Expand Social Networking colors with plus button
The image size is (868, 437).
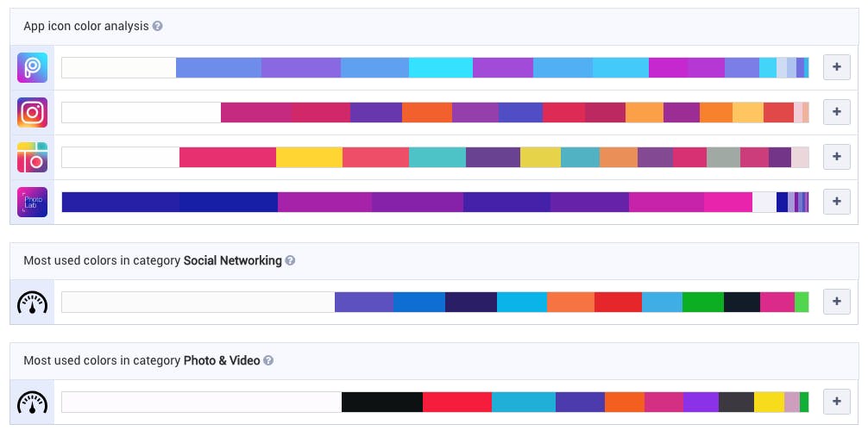(x=836, y=303)
